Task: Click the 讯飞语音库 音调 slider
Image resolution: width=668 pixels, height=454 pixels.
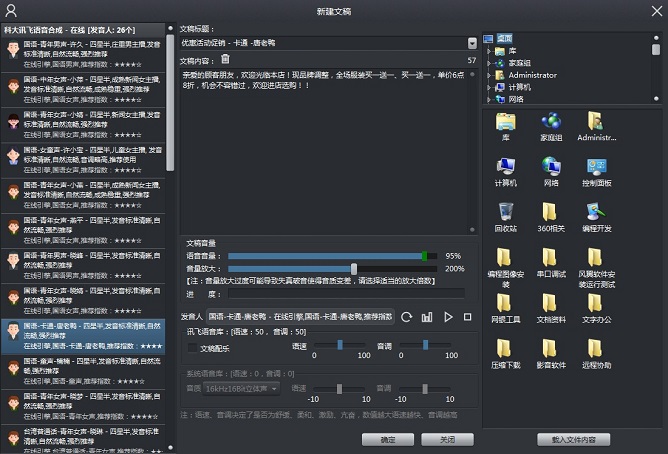Action: coord(425,345)
